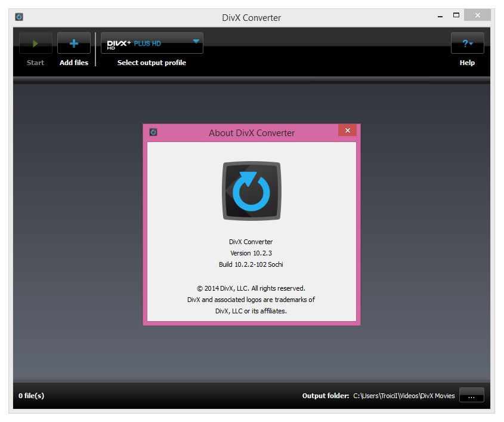
Task: Click the DivX Converter main window icon
Action: click(x=19, y=17)
